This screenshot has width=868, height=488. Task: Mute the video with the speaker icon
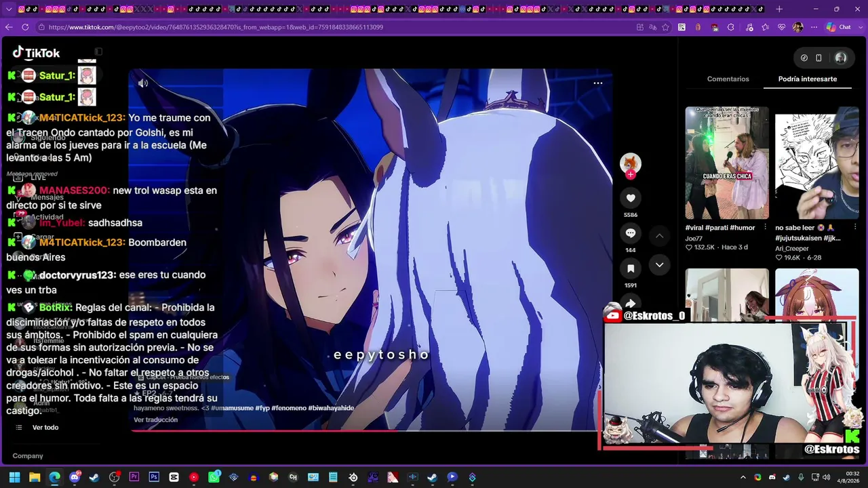142,83
